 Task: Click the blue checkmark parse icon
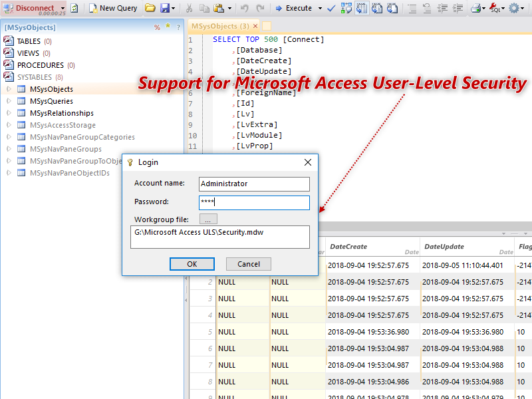point(331,8)
